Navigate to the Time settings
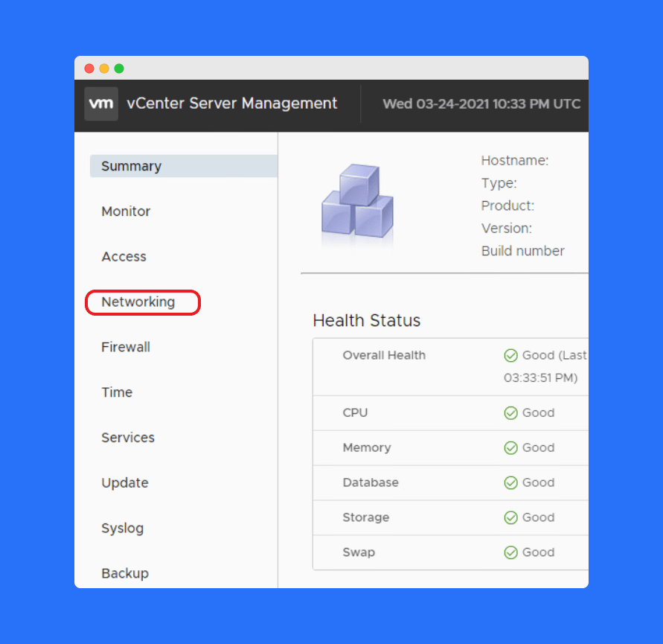 point(117,392)
